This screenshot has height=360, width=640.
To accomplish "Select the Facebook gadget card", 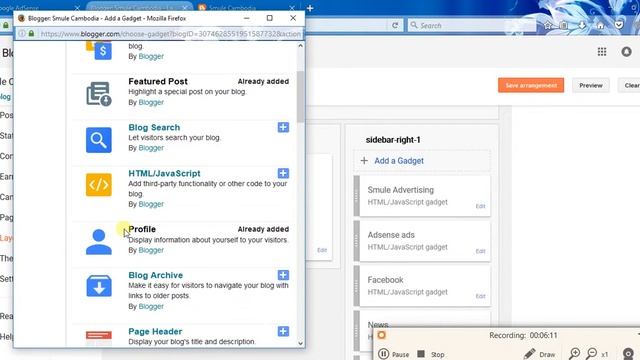I will [422, 286].
